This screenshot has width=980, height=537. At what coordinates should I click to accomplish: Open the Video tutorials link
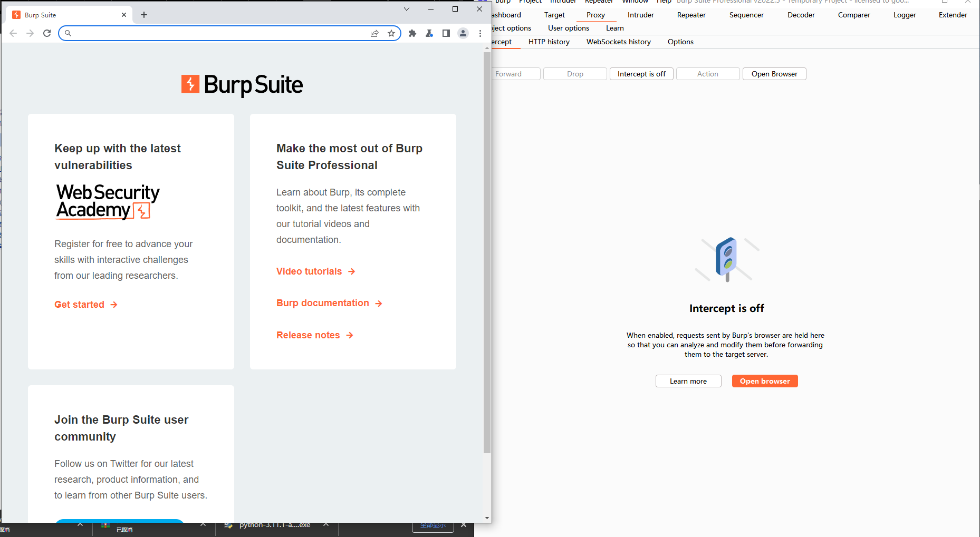click(x=316, y=271)
